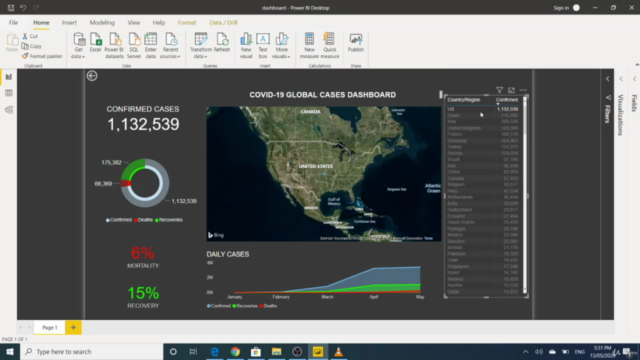Switch to Model view in sidebar
Viewport: 640px width, 360px height.
pos(9,110)
